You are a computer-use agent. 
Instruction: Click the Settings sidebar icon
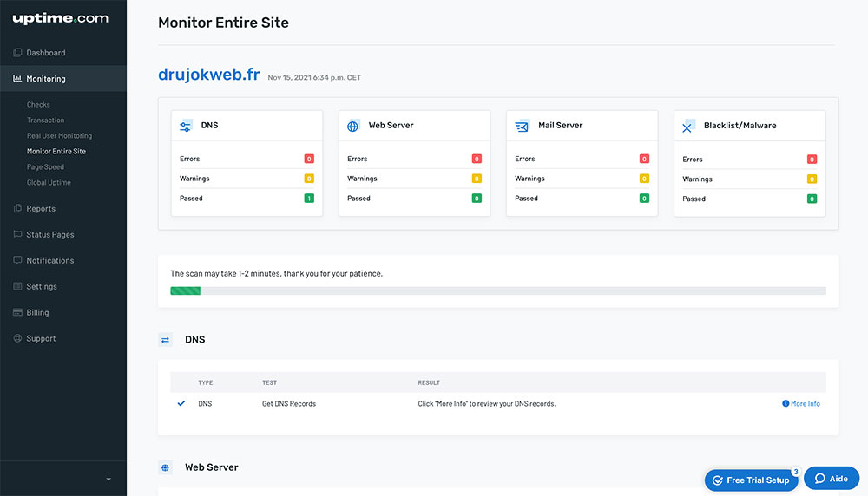point(17,286)
